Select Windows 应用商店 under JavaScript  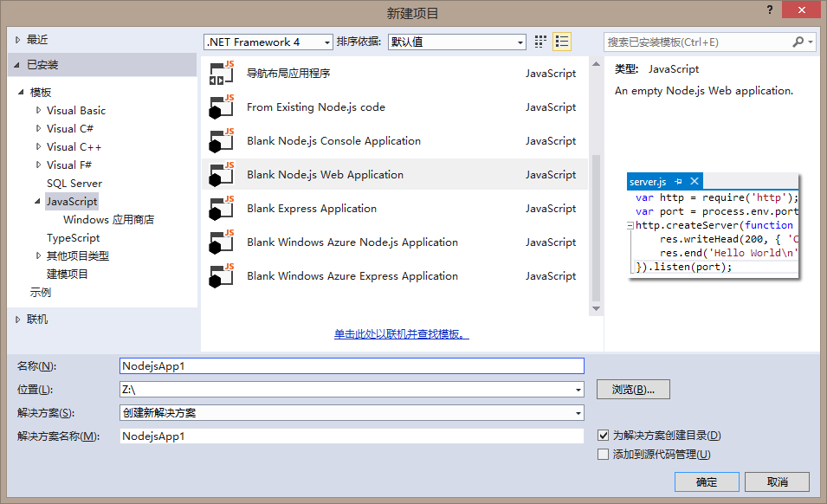(x=108, y=220)
